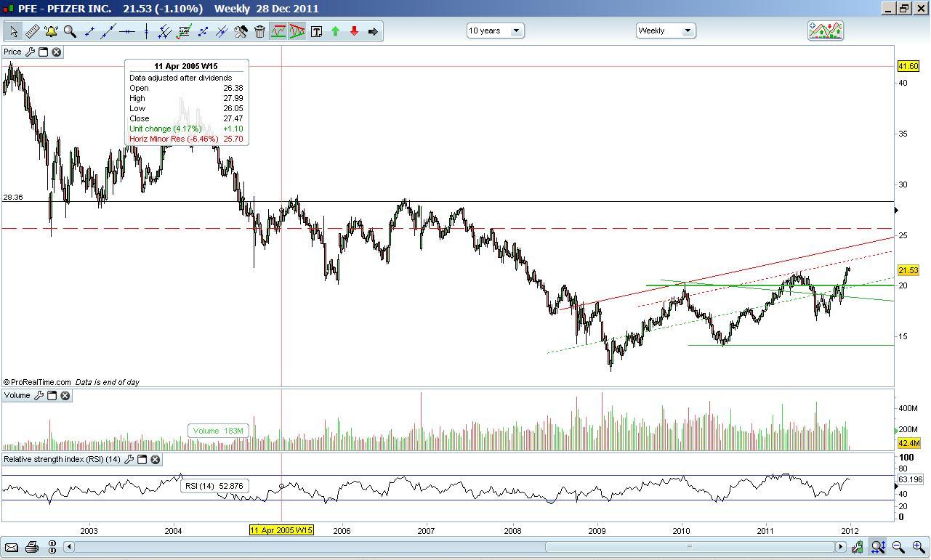Open the 10 years time span dropdown
Screen dimensions: 931x560
coord(495,31)
